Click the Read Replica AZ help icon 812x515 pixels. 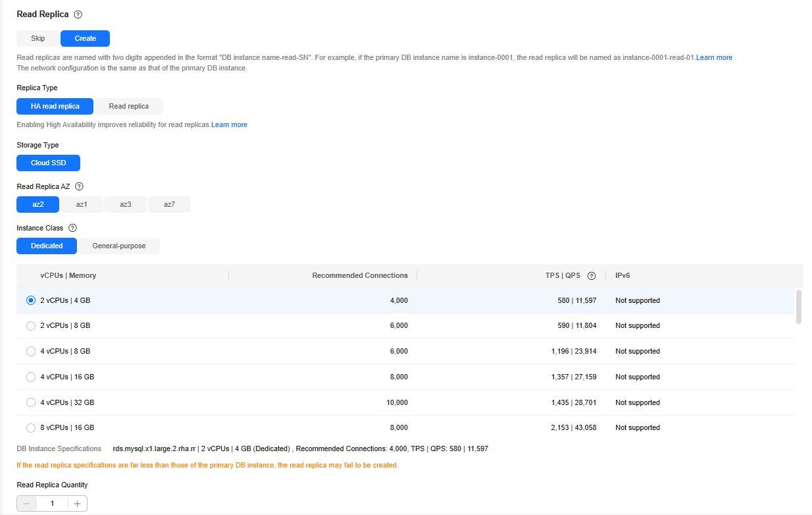(80, 186)
